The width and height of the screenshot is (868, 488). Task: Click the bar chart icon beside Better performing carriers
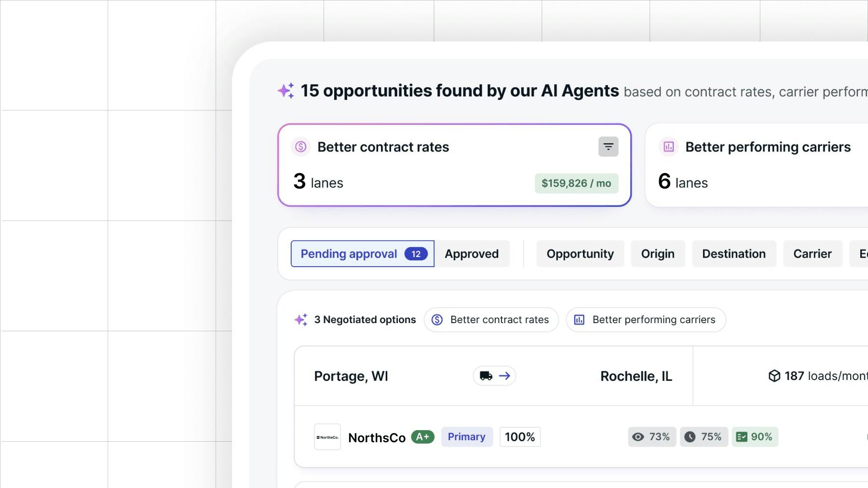(668, 147)
